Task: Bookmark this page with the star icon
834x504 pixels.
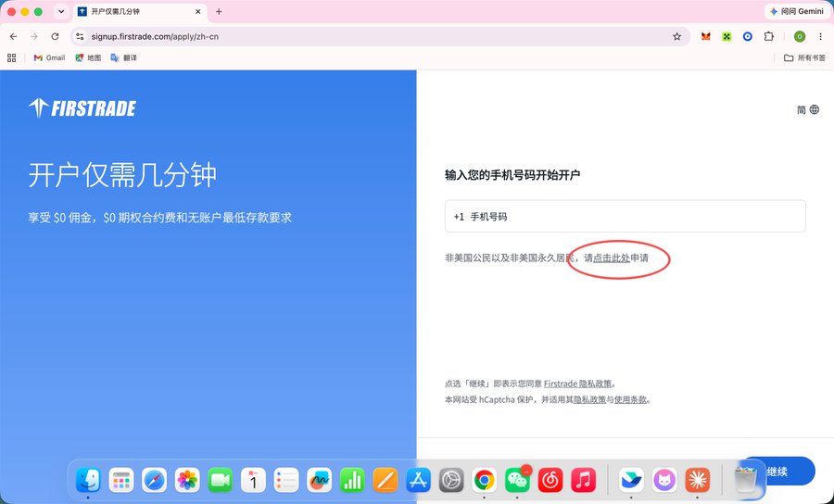Action: 677,37
